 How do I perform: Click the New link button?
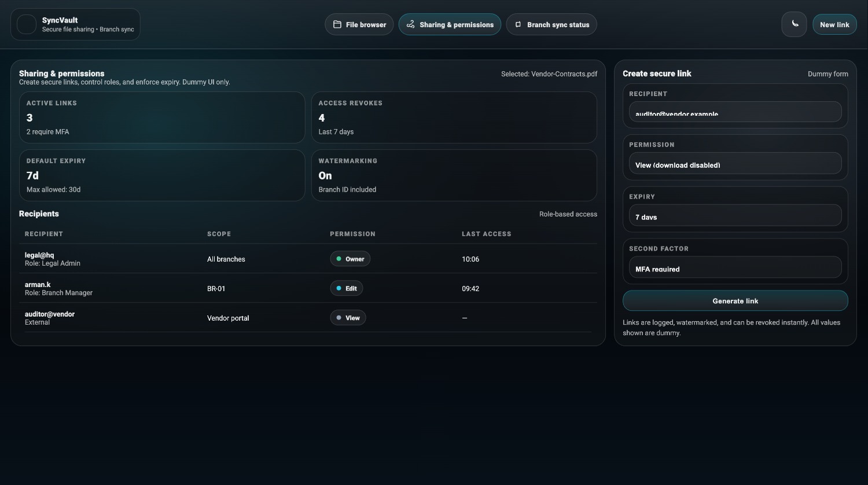[834, 24]
